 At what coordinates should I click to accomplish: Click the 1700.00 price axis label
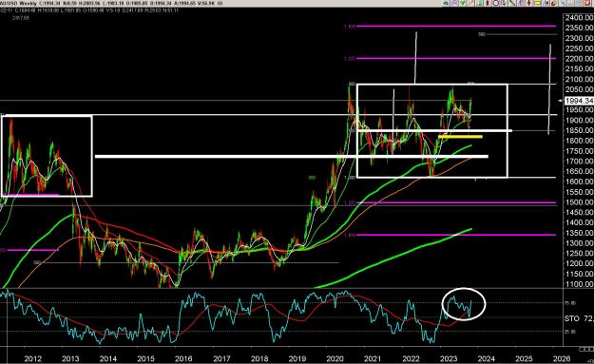[x=579, y=161]
